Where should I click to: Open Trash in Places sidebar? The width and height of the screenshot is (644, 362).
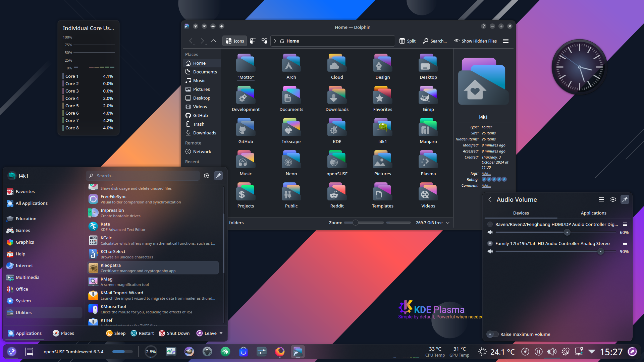tap(202, 124)
